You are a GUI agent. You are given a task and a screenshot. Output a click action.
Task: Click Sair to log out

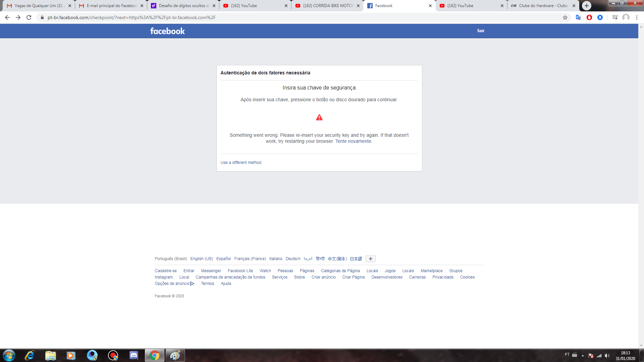[481, 31]
